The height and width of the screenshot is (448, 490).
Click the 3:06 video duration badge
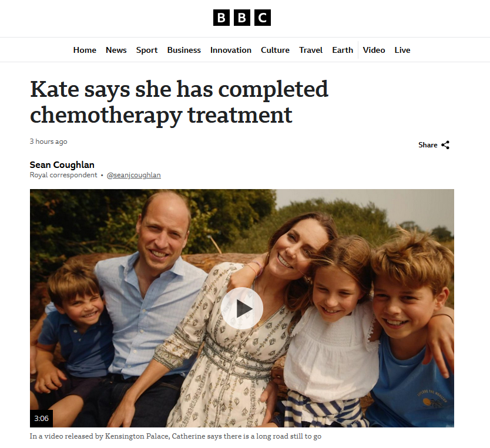(x=41, y=418)
